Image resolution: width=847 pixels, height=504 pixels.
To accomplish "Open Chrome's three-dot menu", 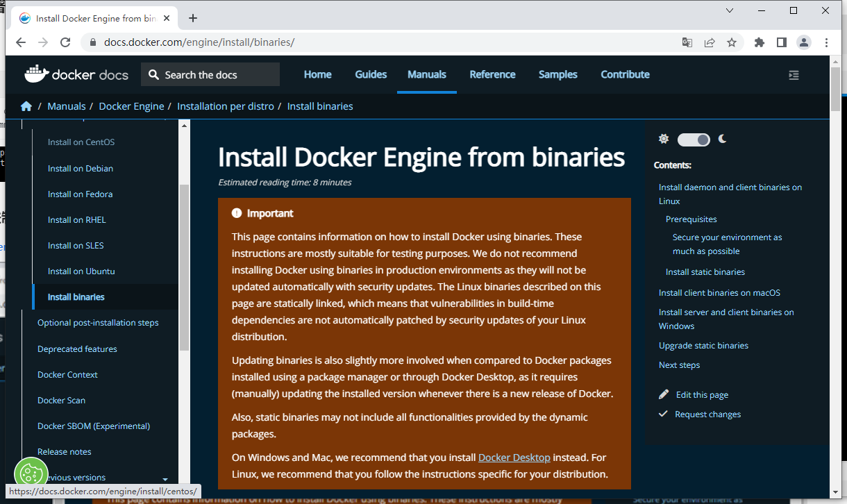I will pyautogui.click(x=826, y=42).
